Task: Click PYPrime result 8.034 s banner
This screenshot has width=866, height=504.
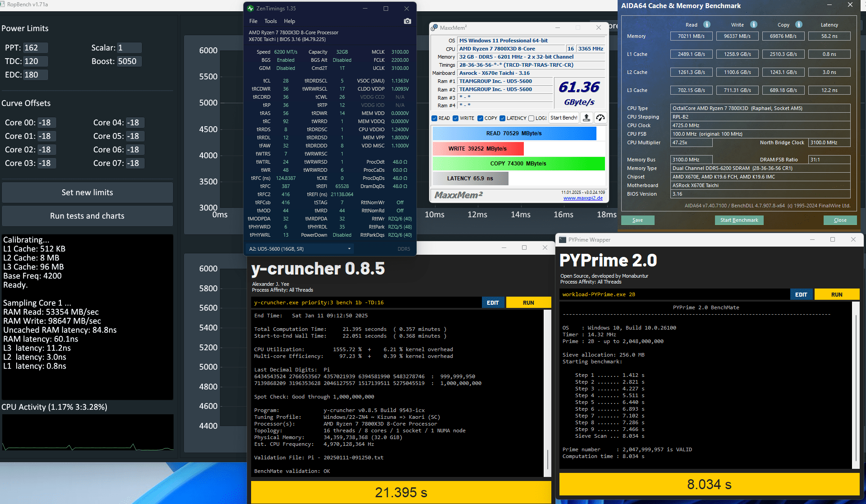Action: tap(709, 484)
